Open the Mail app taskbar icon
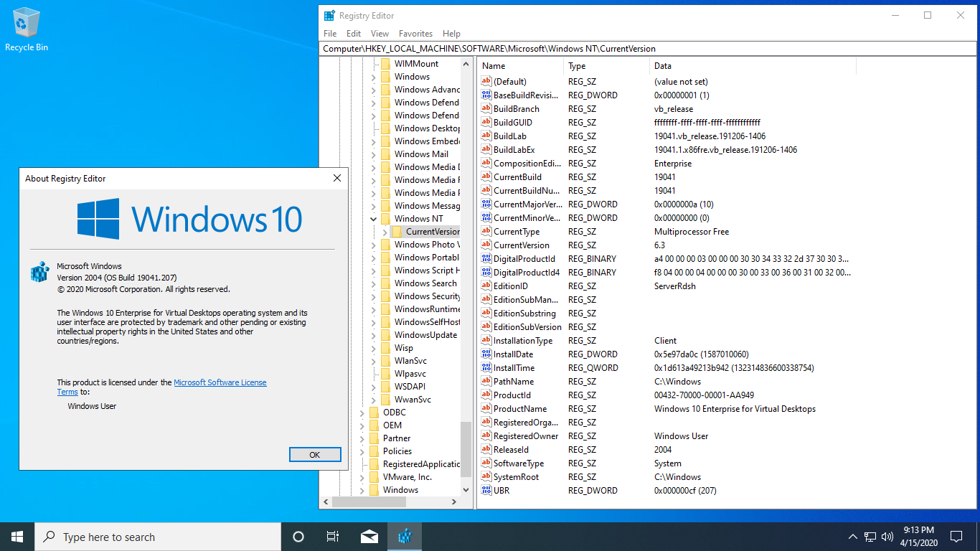Screen dimensions: 980x551 pos(369,537)
